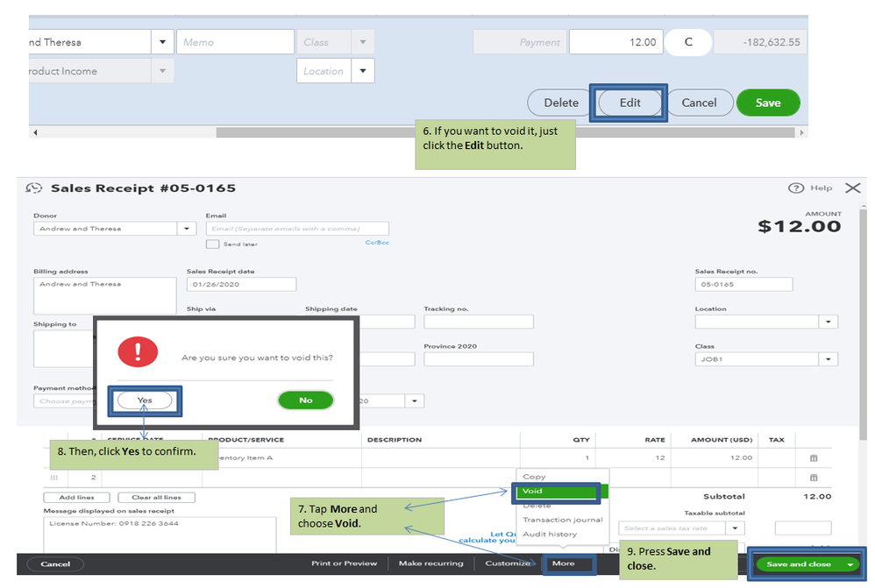Click Print or Preview
Screen dimensions: 875x588
pos(345,563)
